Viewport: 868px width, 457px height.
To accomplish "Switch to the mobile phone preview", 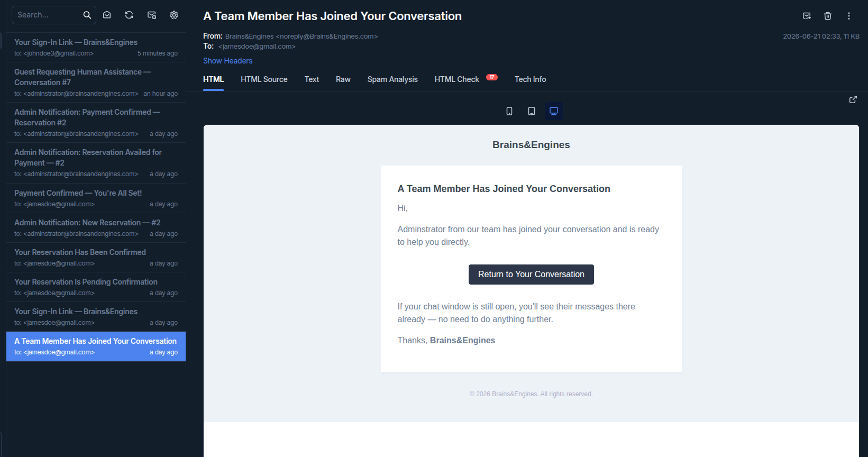I will tap(509, 111).
